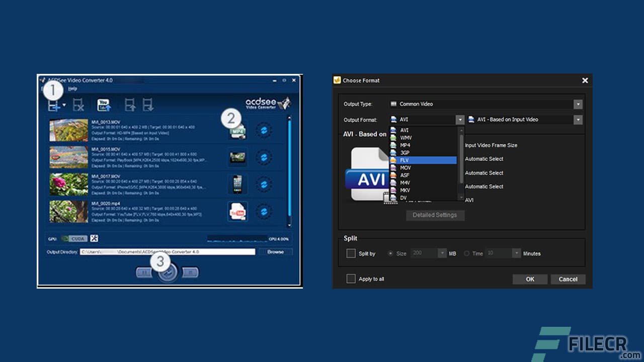Image resolution: width=644 pixels, height=362 pixels.
Task: Select the Remove Video toolbar icon
Action: (x=78, y=104)
